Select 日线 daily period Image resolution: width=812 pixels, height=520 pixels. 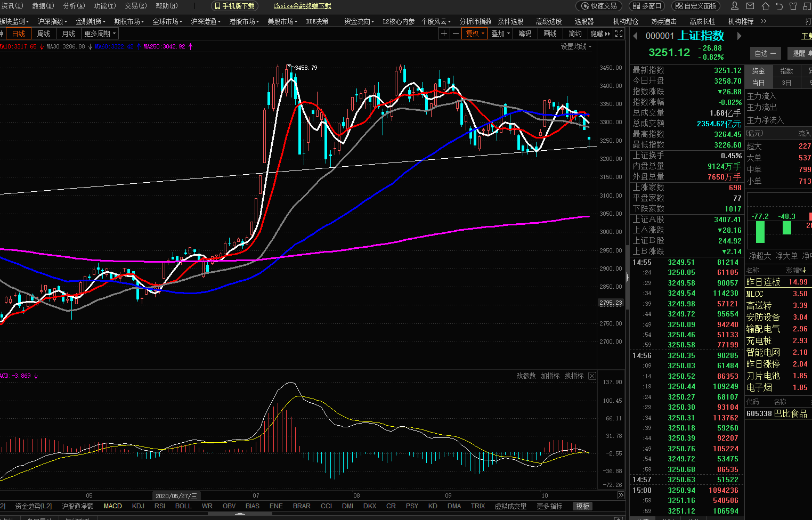coord(19,34)
